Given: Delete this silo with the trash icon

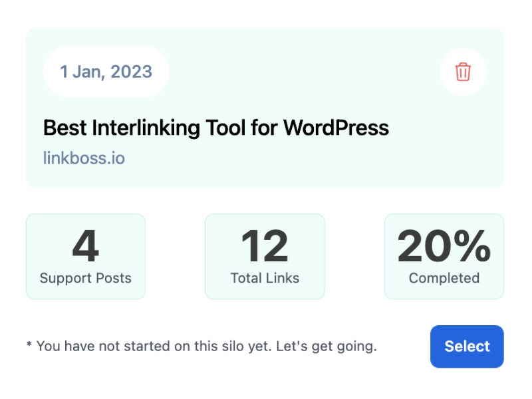Looking at the screenshot, I should (463, 72).
